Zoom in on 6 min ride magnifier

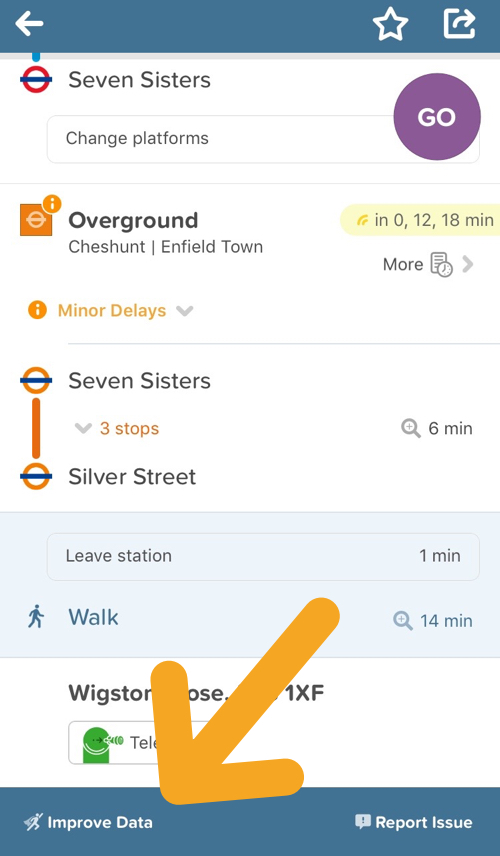pos(410,429)
